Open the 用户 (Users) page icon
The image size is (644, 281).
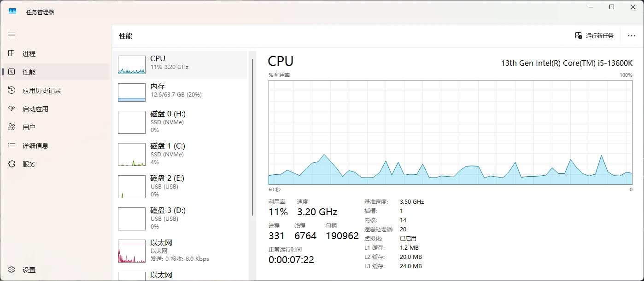pyautogui.click(x=12, y=127)
